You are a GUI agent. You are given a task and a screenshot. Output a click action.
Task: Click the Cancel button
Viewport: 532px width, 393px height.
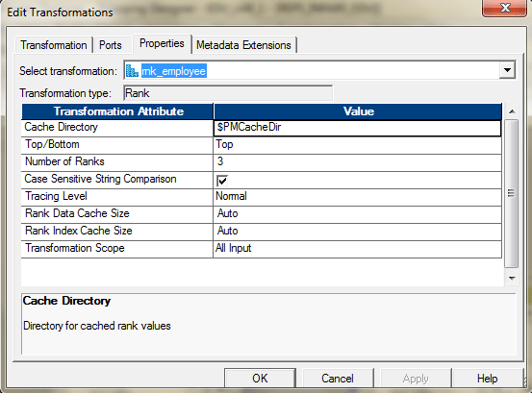click(338, 378)
